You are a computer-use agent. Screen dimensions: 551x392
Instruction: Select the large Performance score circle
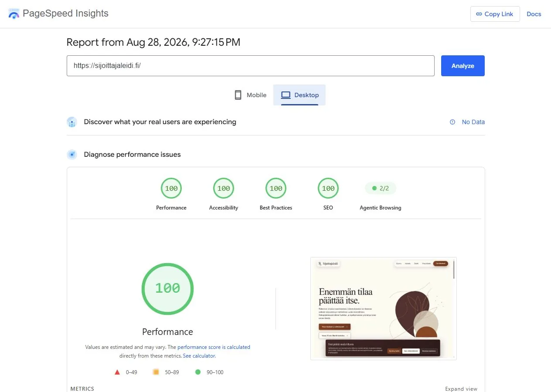pos(167,289)
